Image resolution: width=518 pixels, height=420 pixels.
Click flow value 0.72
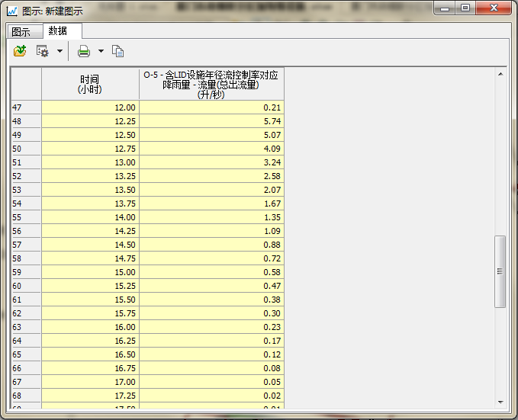(211, 258)
